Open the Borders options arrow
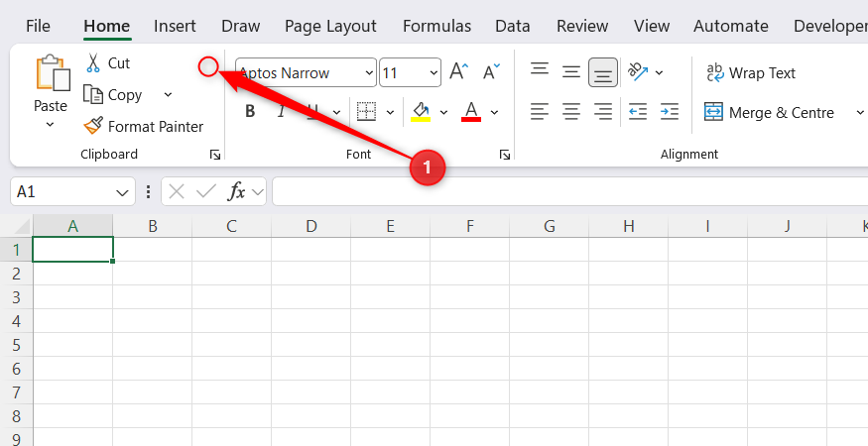The image size is (868, 446). [x=390, y=112]
